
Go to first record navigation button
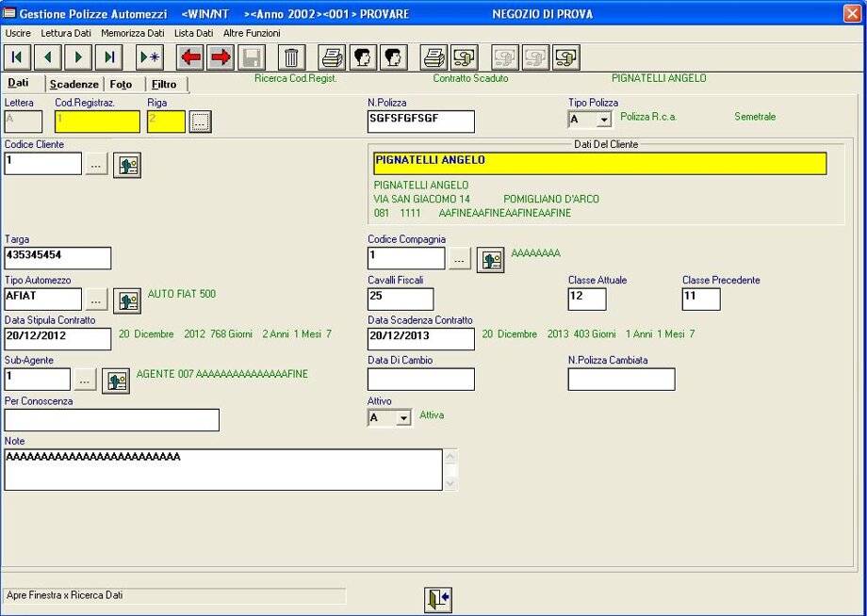[x=18, y=57]
